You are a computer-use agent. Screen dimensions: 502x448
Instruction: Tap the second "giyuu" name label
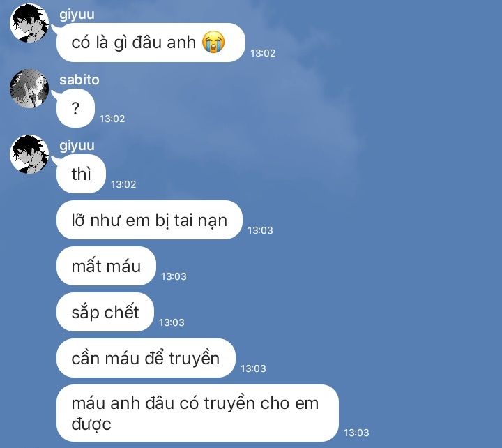pos(77,146)
